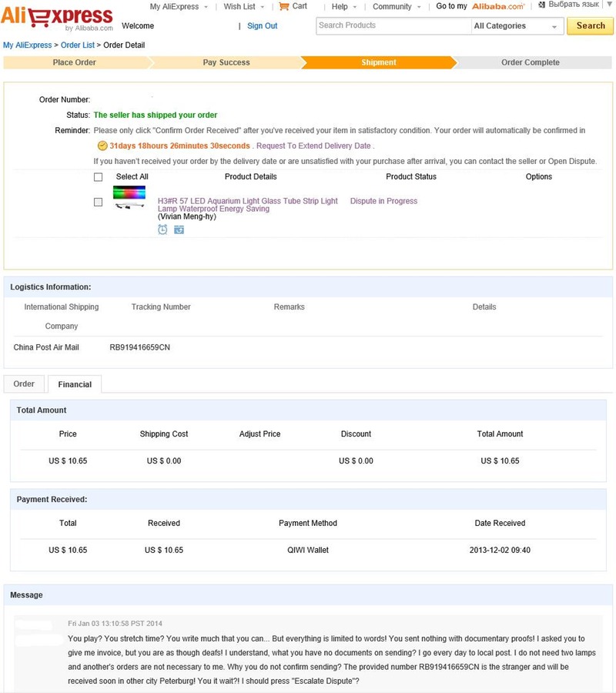Check the LED Aquarium Light product checkbox
This screenshot has height=693, width=616.
point(98,202)
